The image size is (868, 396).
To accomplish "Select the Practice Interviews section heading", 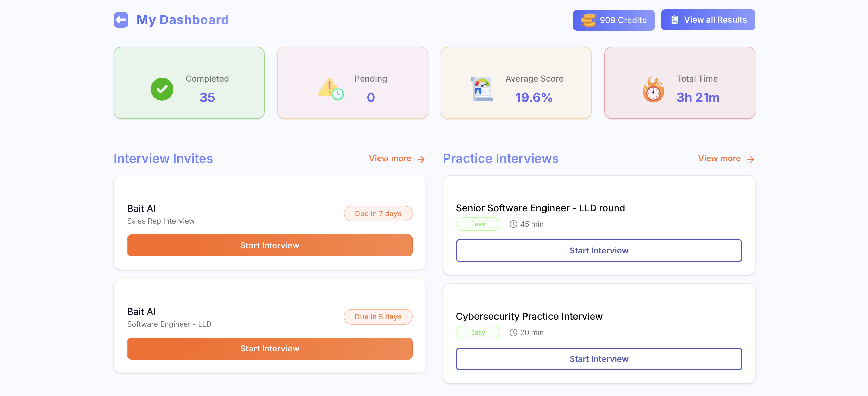I will (x=501, y=158).
